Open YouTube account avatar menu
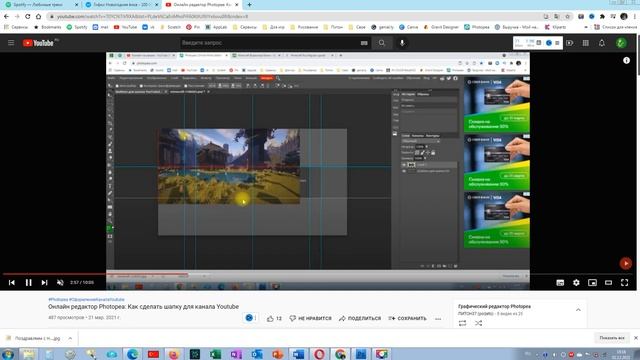The height and width of the screenshot is (360, 640). [x=621, y=43]
